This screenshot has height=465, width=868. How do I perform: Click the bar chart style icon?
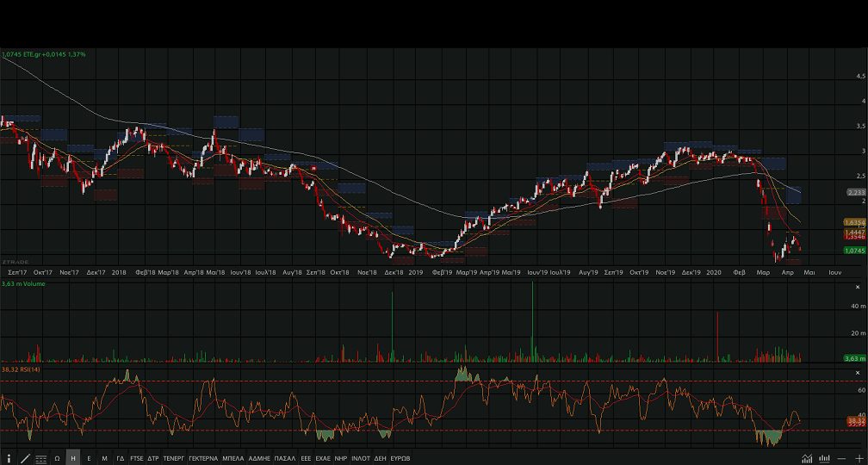pyautogui.click(x=824, y=458)
